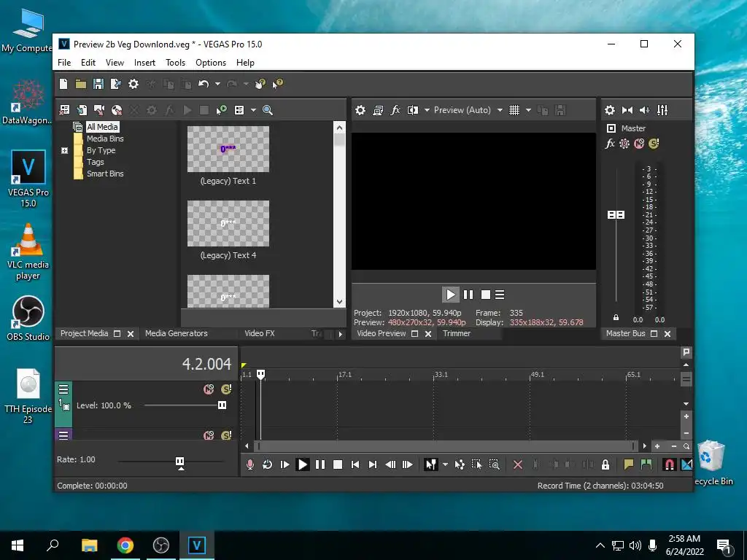Save the project with the floppy disk icon

pos(98,84)
